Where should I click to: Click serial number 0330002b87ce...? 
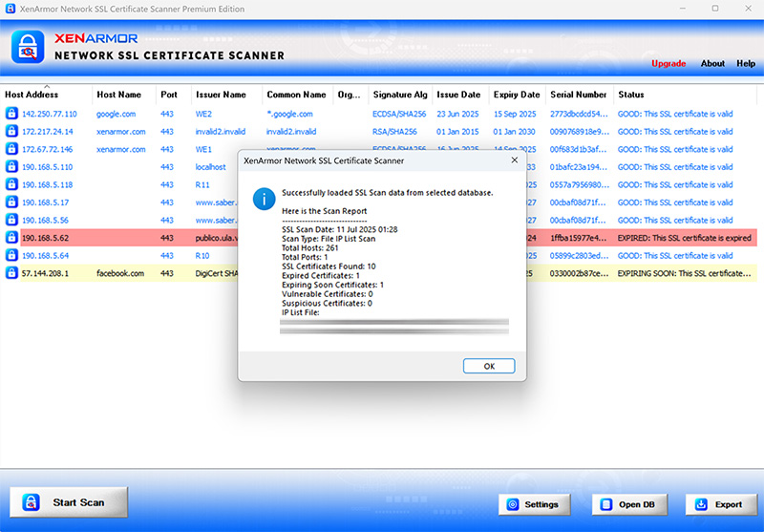pos(580,274)
